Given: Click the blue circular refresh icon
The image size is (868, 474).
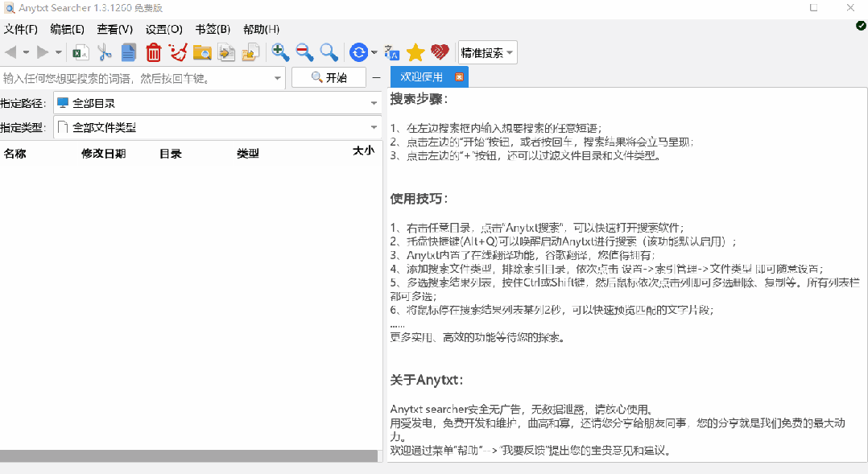Looking at the screenshot, I should point(359,52).
